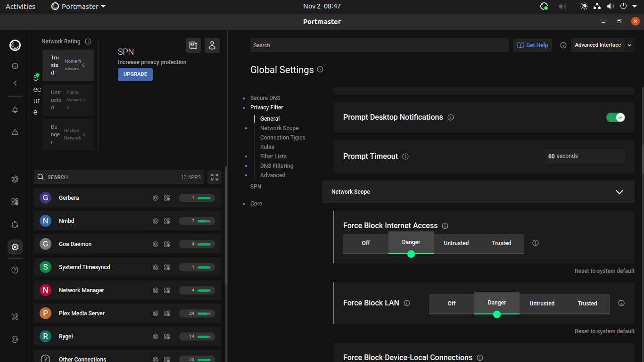This screenshot has width=644, height=362.
Task: Click the SPN UPGRADE button
Action: point(135,74)
